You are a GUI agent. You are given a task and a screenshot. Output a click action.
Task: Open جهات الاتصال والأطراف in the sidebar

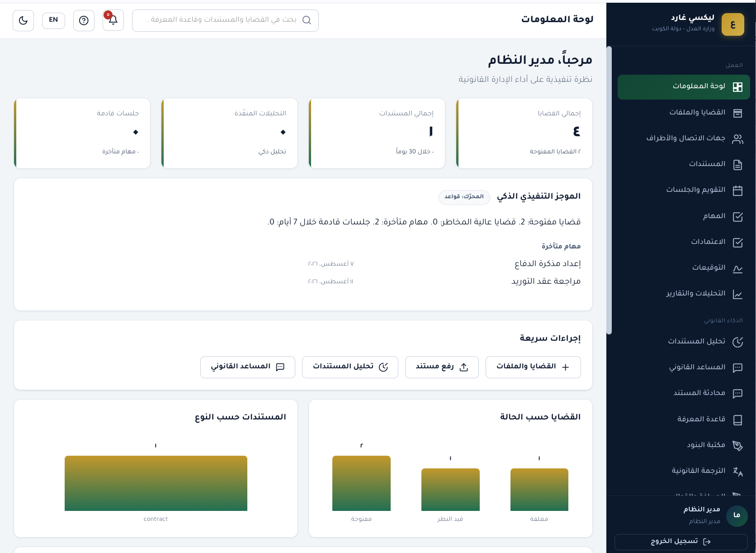684,138
